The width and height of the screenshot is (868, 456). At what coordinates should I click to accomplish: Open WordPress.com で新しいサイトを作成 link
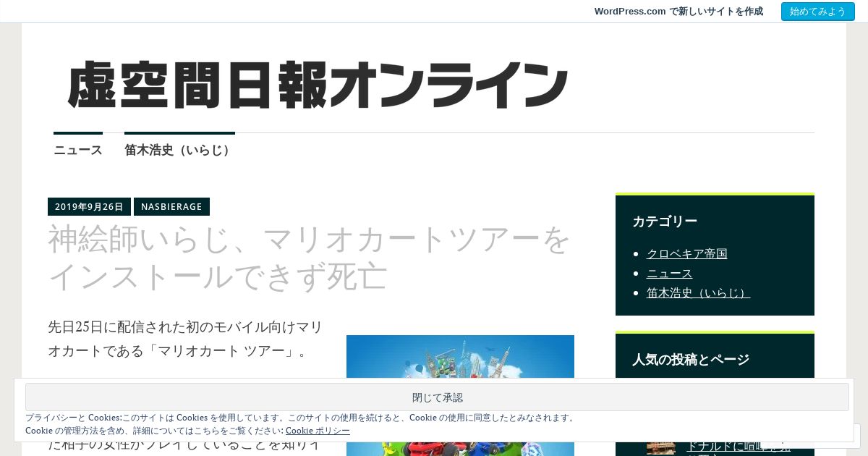point(678,12)
